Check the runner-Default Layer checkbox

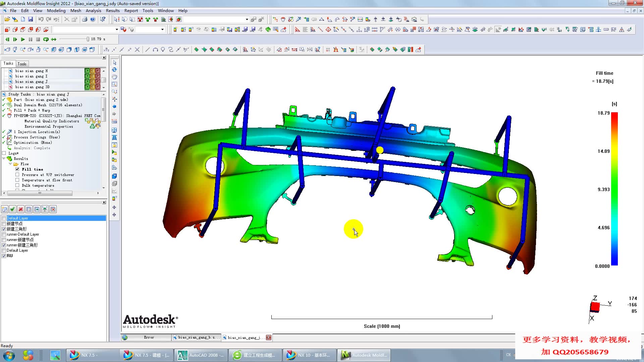(4, 234)
